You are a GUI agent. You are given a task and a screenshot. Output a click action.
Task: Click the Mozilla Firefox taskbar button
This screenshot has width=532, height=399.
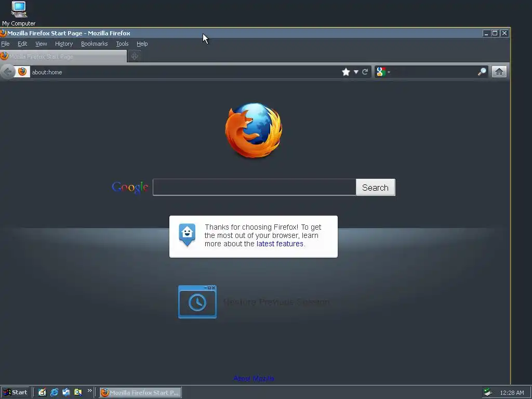tap(140, 393)
